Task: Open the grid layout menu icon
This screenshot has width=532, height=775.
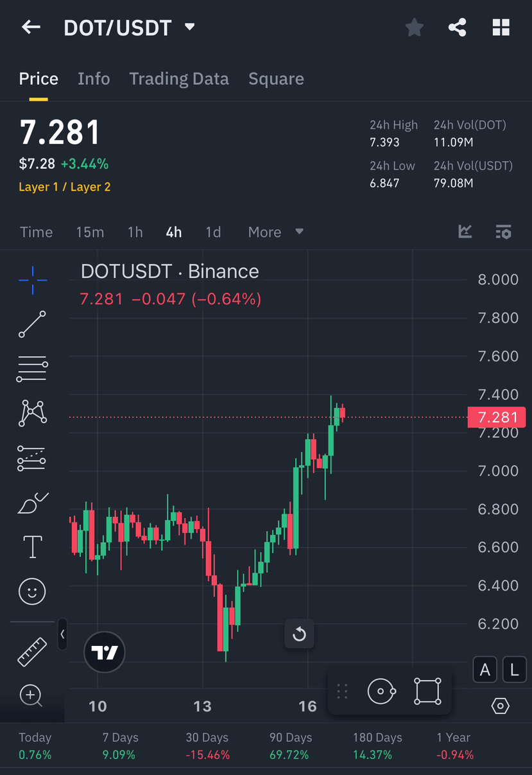Action: click(x=501, y=28)
